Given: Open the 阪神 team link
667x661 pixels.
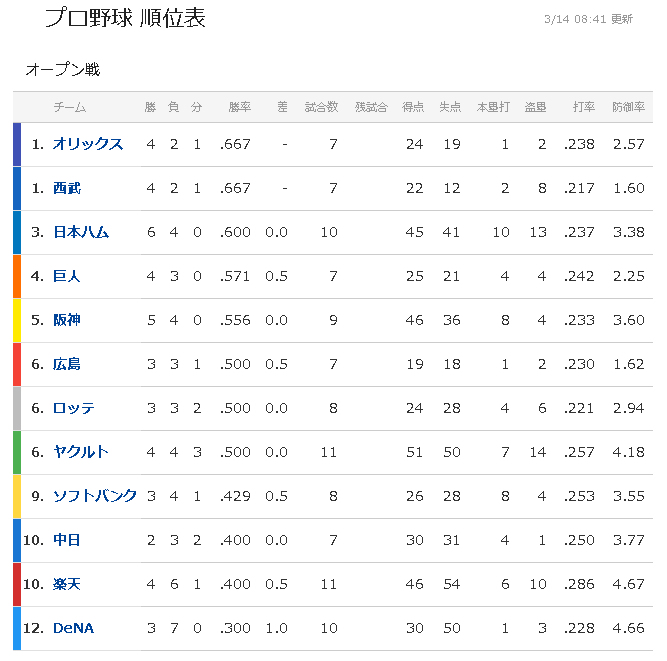Looking at the screenshot, I should point(67,320).
